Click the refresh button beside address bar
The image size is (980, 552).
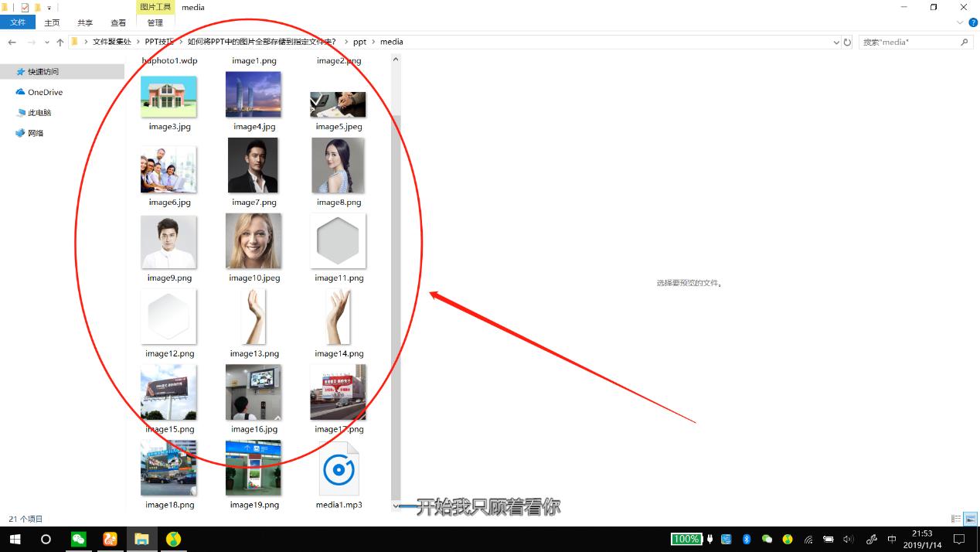click(847, 43)
